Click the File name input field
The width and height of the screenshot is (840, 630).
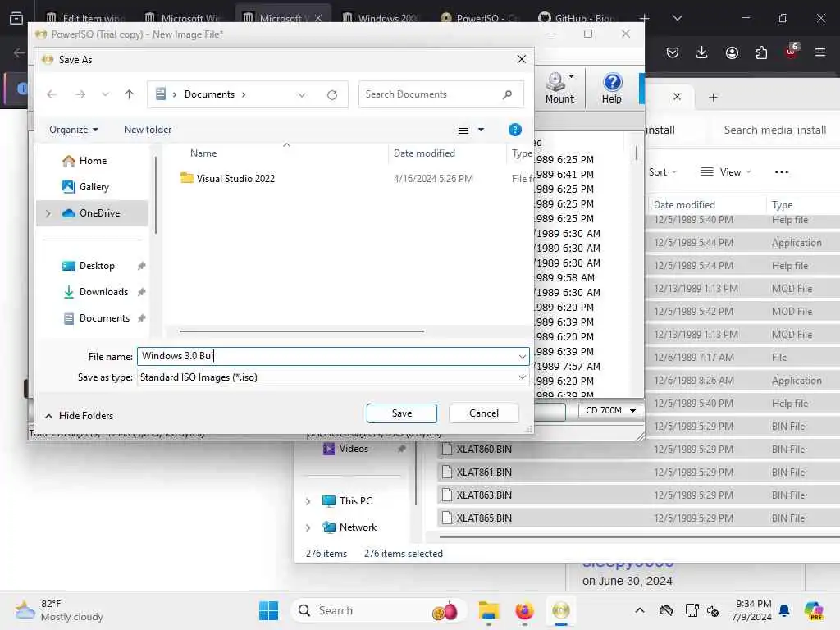tap(326, 356)
